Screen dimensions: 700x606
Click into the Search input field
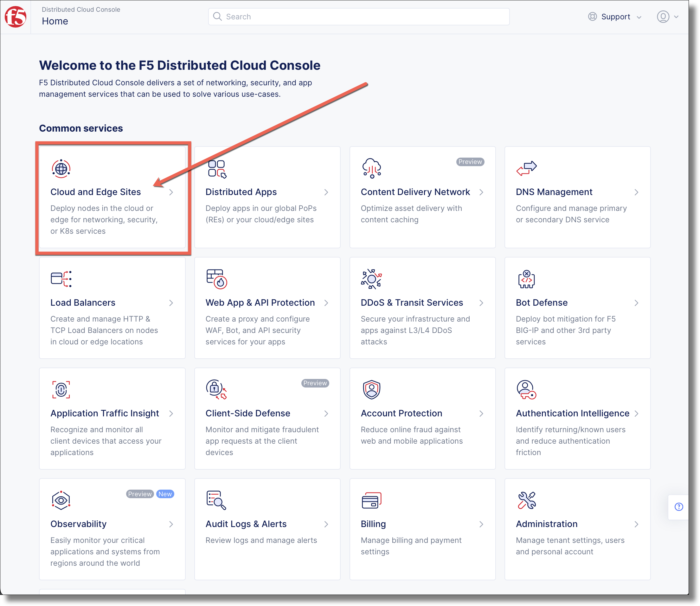click(359, 16)
